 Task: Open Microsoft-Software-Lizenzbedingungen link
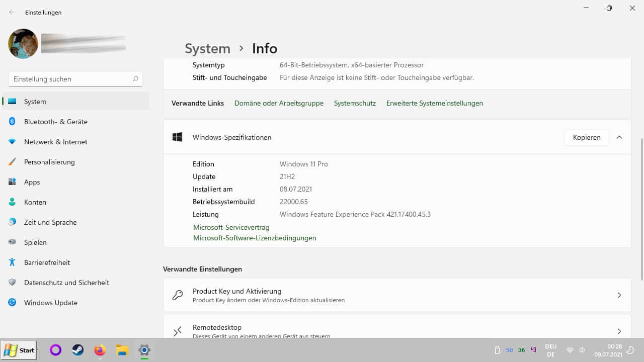[255, 238]
